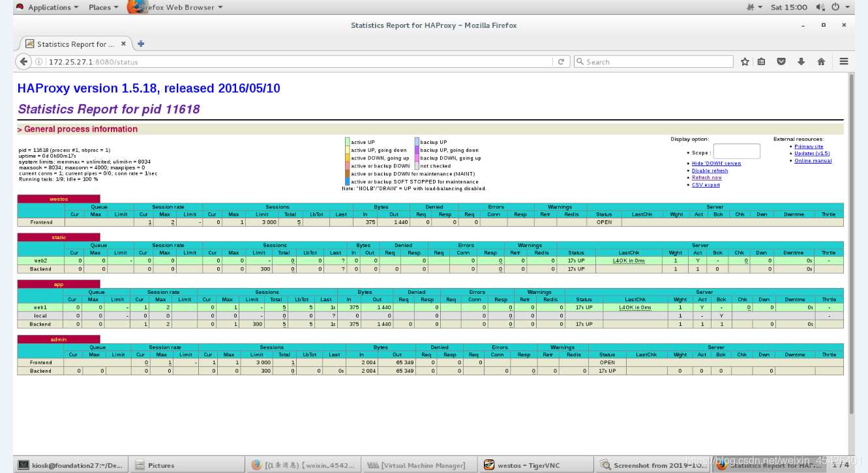This screenshot has height=473, width=868.
Task: Switch to kiosk@foundation27 terminal in taskbar
Action: 72,465
